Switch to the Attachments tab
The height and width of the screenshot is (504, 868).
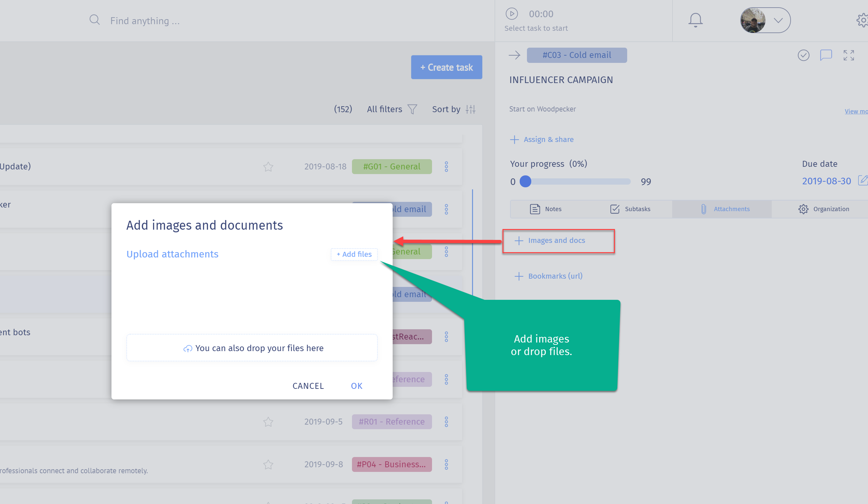[x=721, y=209]
